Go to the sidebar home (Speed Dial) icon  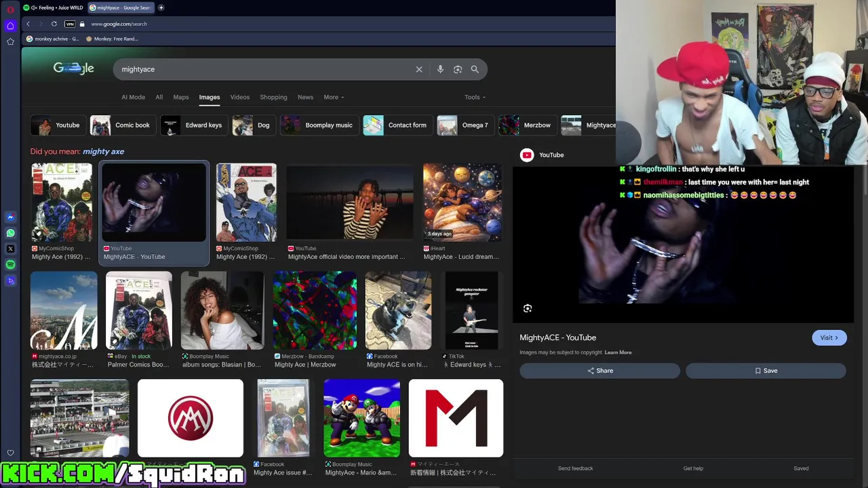(x=10, y=26)
